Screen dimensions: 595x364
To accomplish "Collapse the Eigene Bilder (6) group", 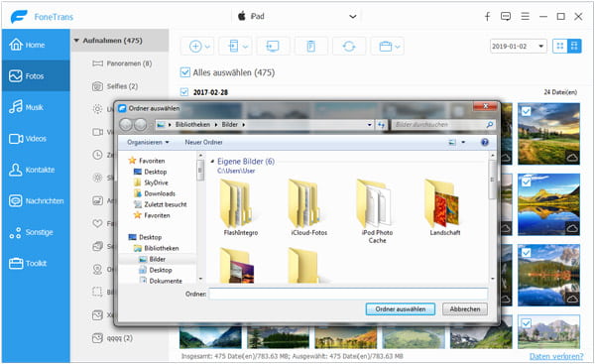I will pyautogui.click(x=212, y=162).
